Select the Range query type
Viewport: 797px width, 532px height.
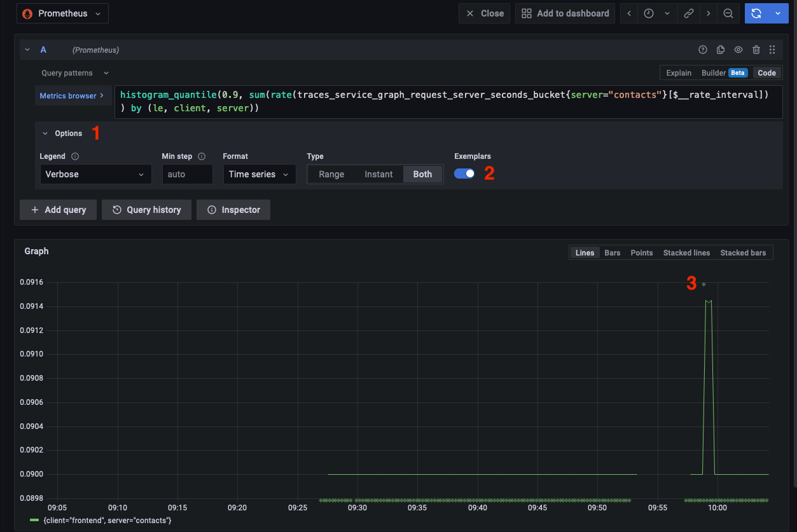[331, 174]
